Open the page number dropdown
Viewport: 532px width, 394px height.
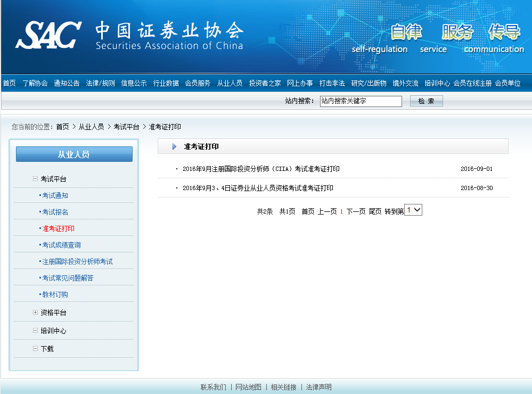click(413, 210)
